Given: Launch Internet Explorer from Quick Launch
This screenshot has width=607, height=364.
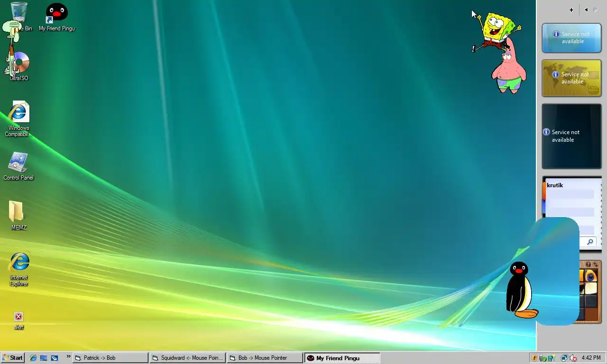Looking at the screenshot, I should [x=33, y=358].
